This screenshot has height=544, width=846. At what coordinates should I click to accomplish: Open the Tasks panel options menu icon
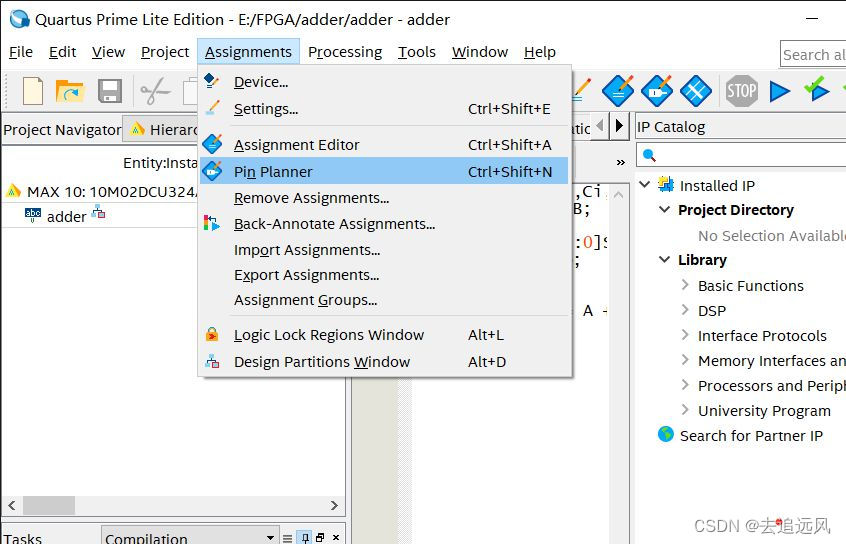tap(288, 538)
